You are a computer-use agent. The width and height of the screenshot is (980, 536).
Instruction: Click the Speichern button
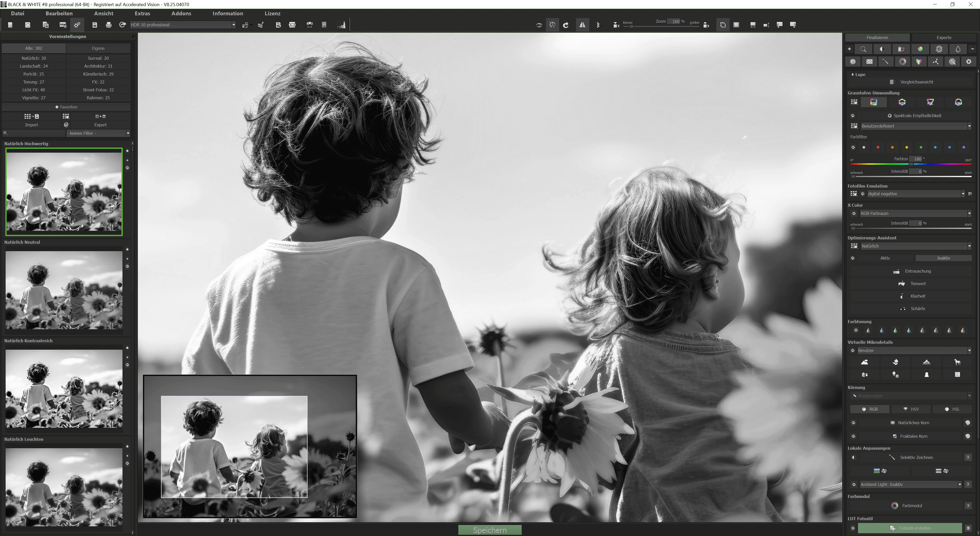pyautogui.click(x=490, y=530)
